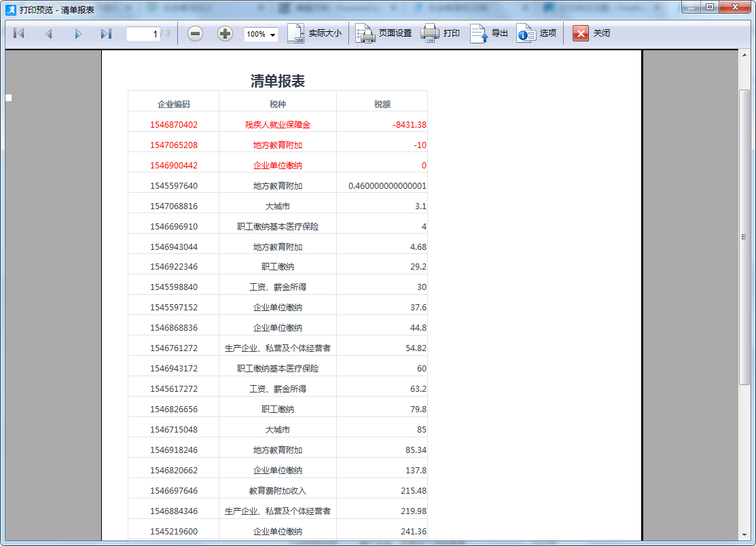This screenshot has width=756, height=546.
Task: Click the page number input field
Action: pyautogui.click(x=143, y=33)
